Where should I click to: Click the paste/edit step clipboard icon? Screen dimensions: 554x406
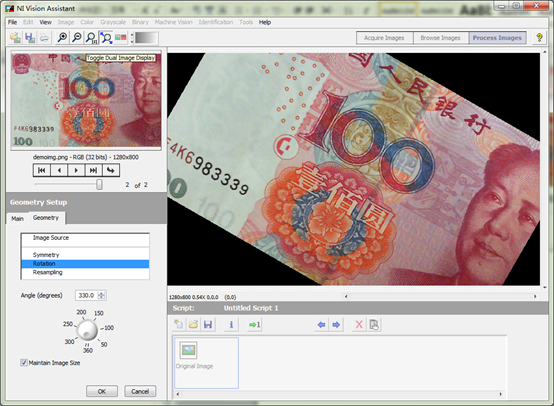(374, 324)
